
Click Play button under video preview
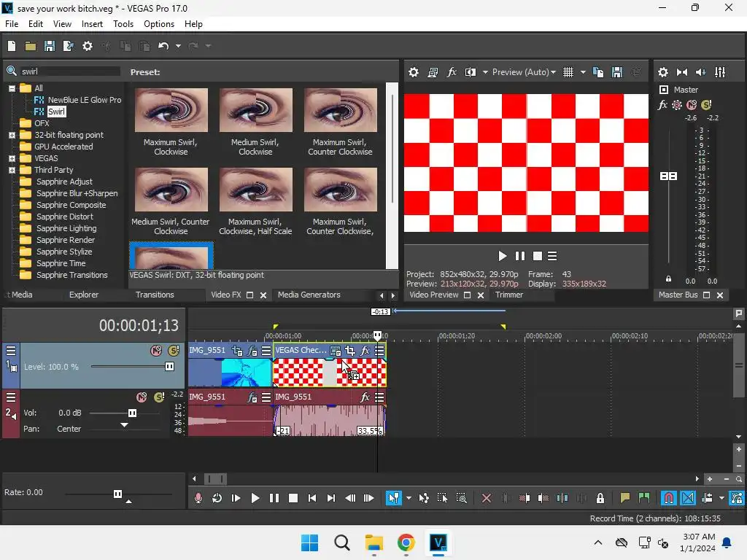pos(502,256)
